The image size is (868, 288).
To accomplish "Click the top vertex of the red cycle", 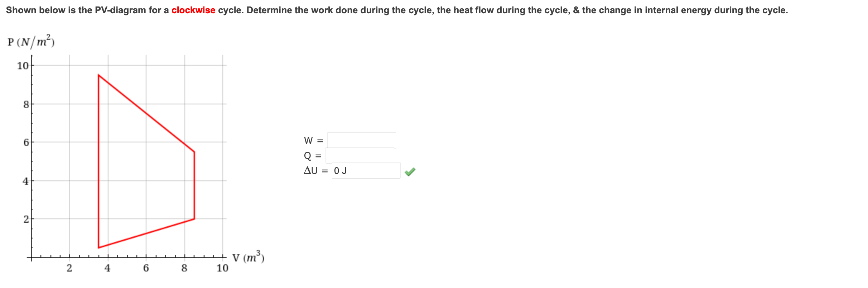I will click(x=99, y=75).
